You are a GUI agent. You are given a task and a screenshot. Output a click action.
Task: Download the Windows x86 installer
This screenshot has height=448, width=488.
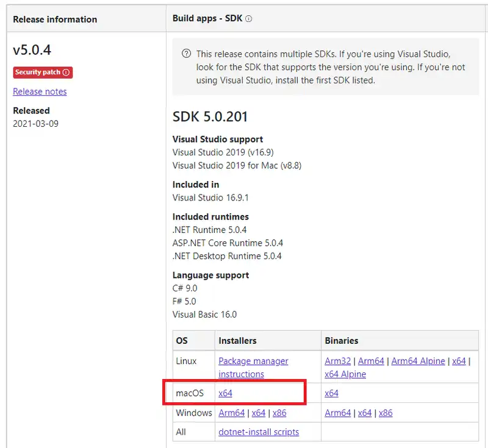tap(279, 413)
